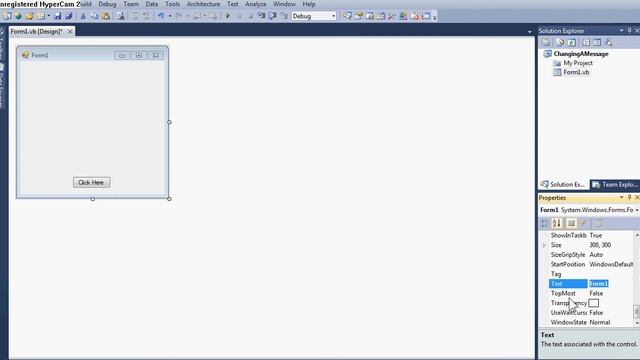Click the Cut scissors icon
This screenshot has width=640, height=360.
[83, 16]
